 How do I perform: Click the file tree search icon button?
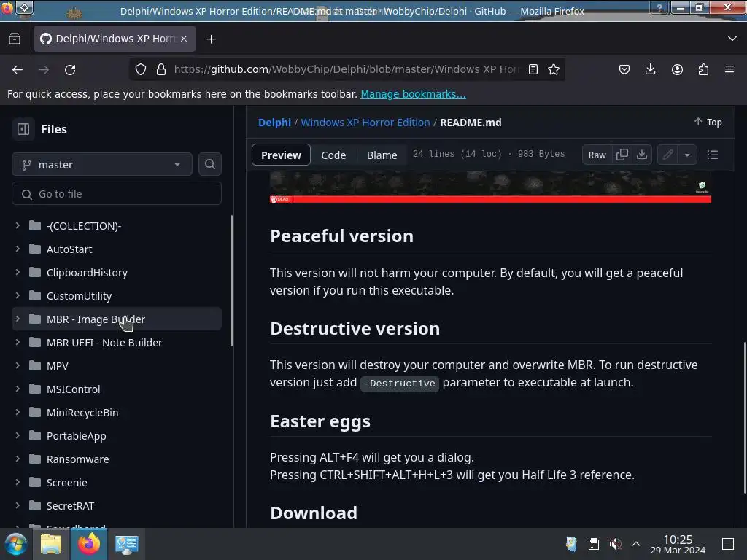(x=209, y=164)
